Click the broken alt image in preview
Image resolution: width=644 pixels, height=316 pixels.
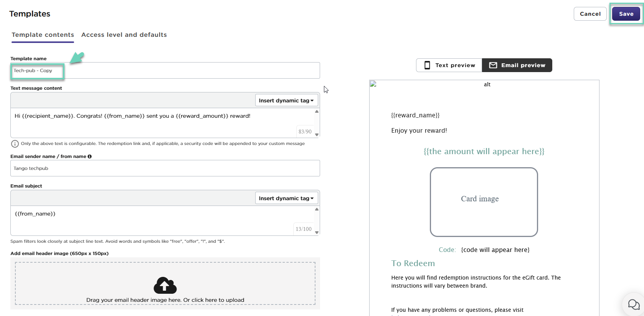373,84
